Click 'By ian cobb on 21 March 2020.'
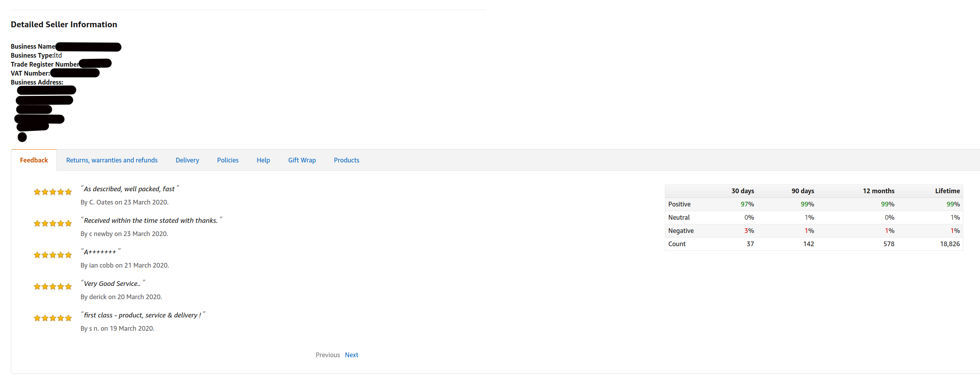 [125, 265]
